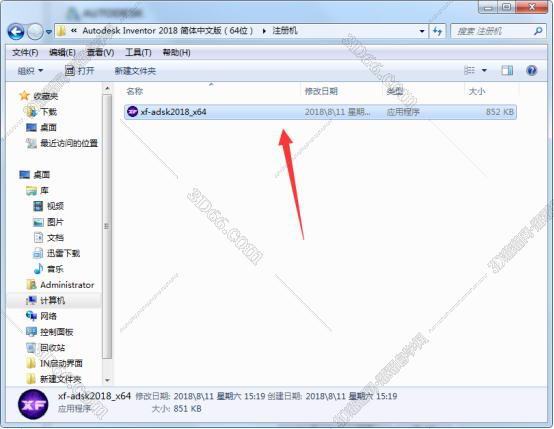Select 收藏夹 in navigation pane
This screenshot has height=429, width=554.
(x=46, y=96)
